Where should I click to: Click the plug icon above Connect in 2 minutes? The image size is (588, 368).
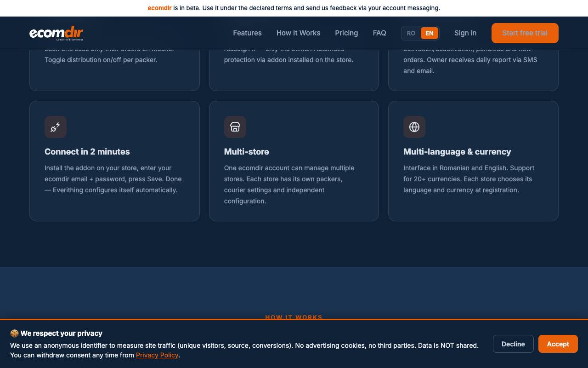tap(56, 127)
